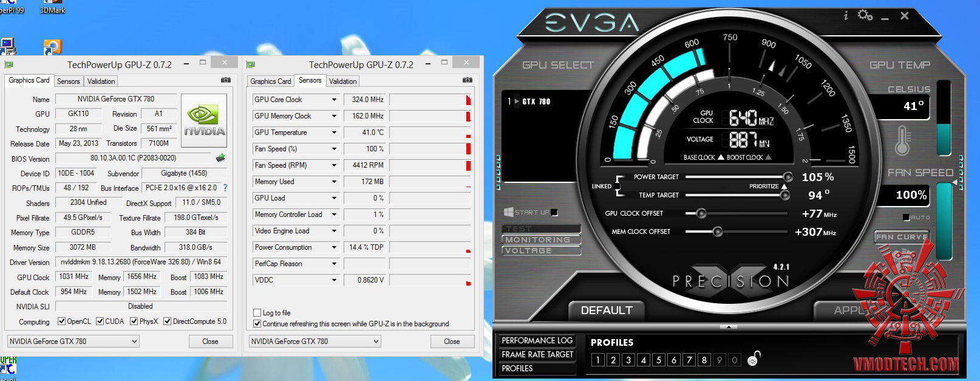Toggle the CUDA checkbox

(100, 321)
